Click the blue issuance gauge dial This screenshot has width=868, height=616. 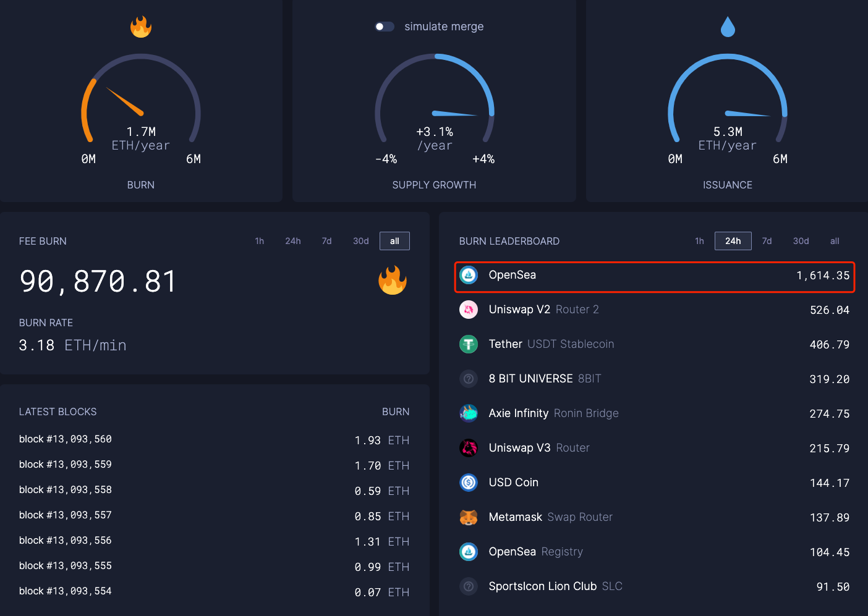tap(728, 99)
